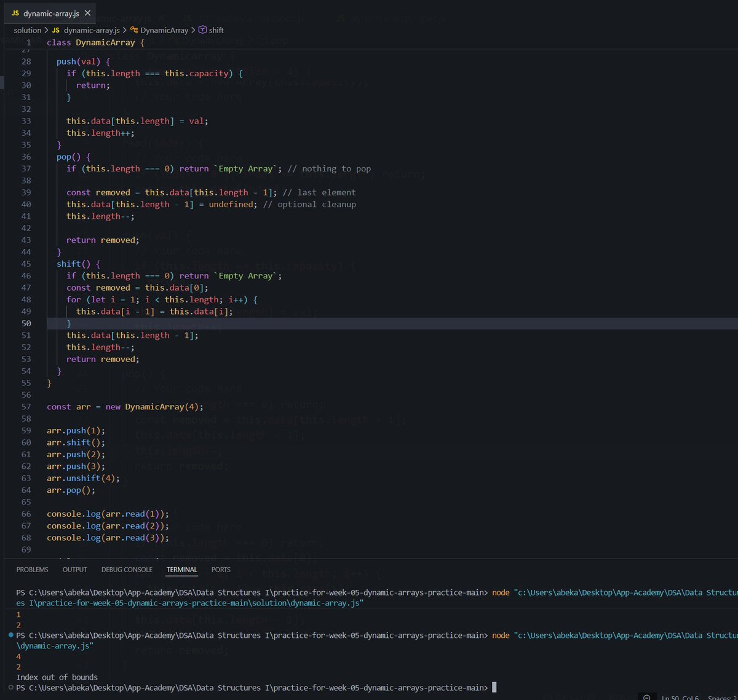738x700 pixels.
Task: Switch to the PORTS tab
Action: (x=220, y=569)
